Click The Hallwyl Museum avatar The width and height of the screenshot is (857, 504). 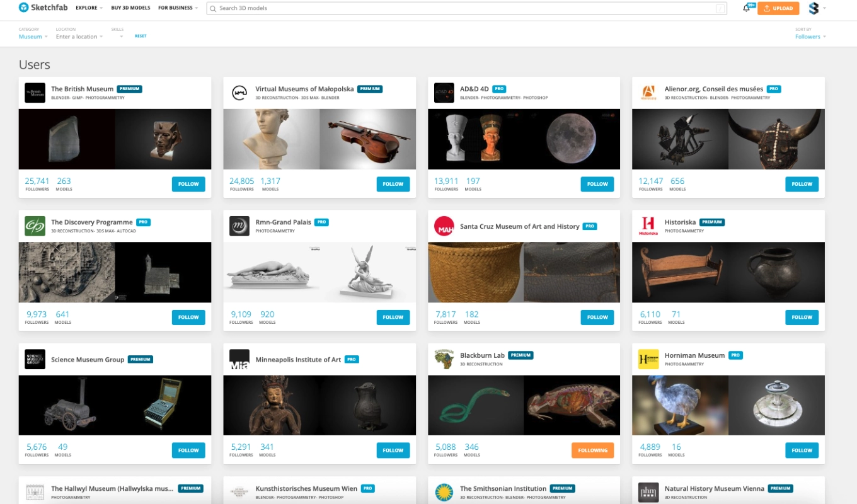coord(35,492)
